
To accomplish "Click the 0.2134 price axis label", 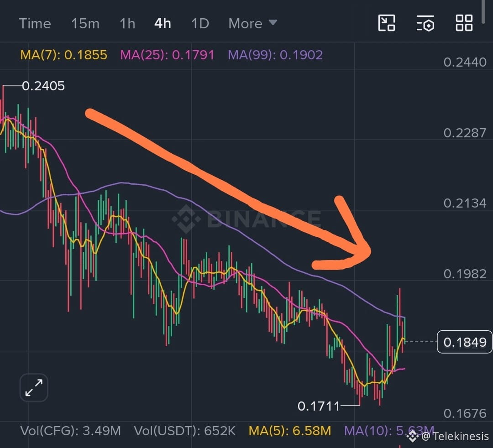I will [465, 203].
